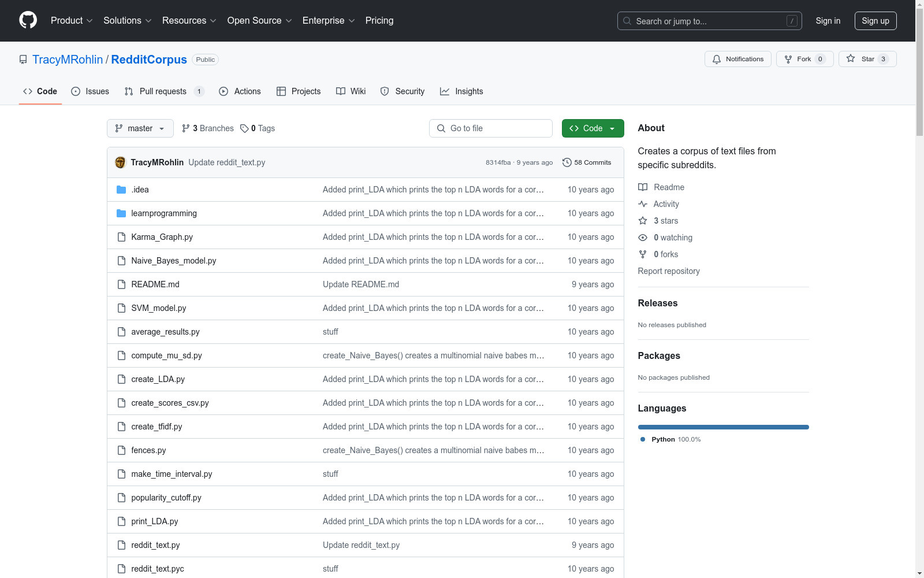Image resolution: width=924 pixels, height=578 pixels.
Task: Switch to the Projects tab
Action: 299,91
